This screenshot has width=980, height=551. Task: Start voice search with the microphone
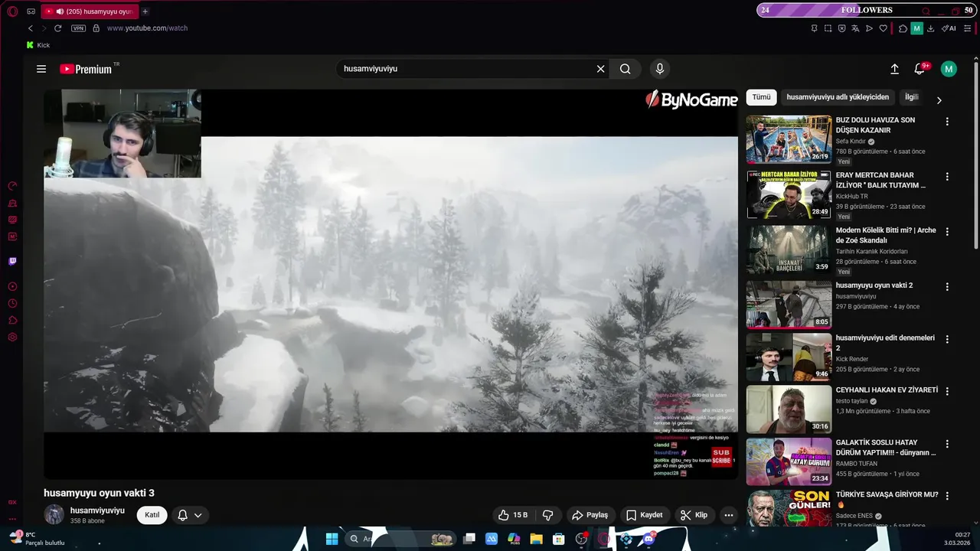click(x=660, y=69)
